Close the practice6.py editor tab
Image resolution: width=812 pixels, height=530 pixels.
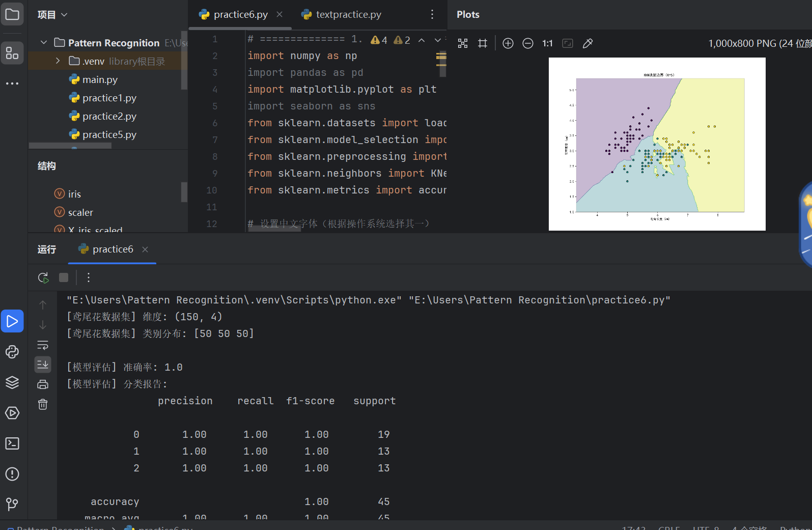pos(279,14)
